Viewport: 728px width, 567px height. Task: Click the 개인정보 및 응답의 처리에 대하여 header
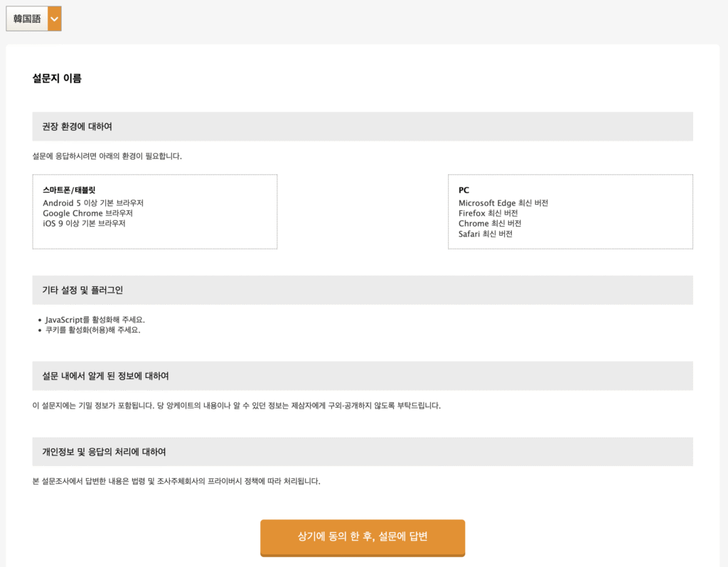[104, 452]
